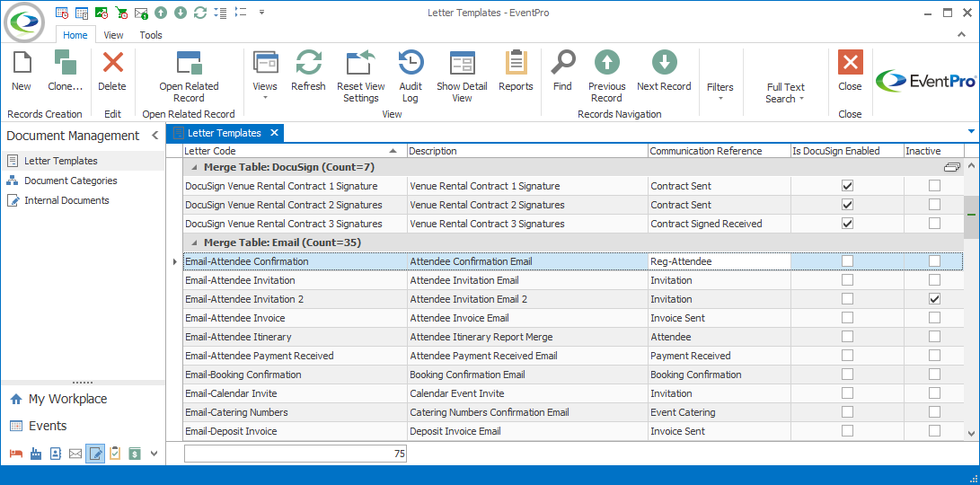This screenshot has height=485, width=980.
Task: Check Inactive for Email-Calendar Invite
Action: click(934, 393)
